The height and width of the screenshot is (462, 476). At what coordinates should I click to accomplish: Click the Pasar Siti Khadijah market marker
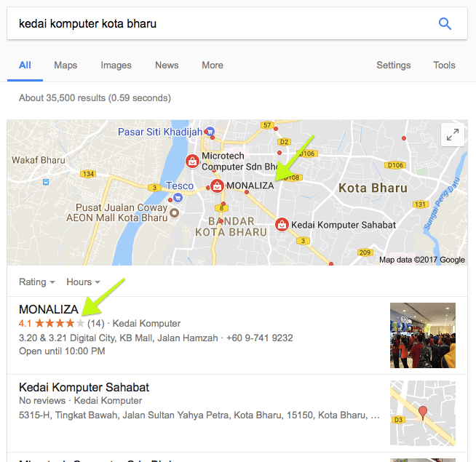(210, 132)
